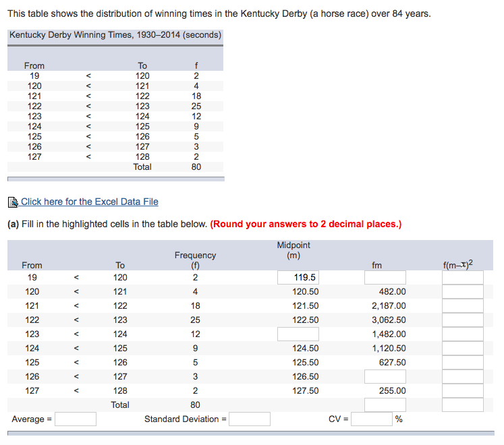This screenshot has height=445, width=504.
Task: Click the f(m–x̄)² Total input field
Action: tap(463, 405)
